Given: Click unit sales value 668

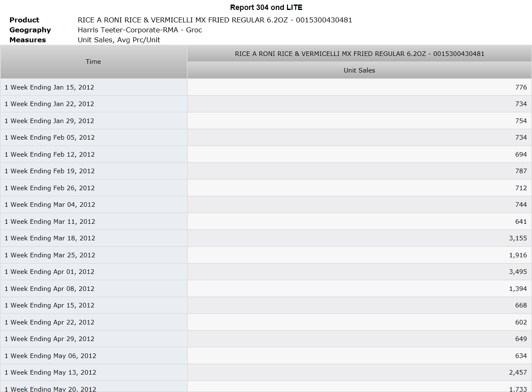Looking at the screenshot, I should coord(521,305).
